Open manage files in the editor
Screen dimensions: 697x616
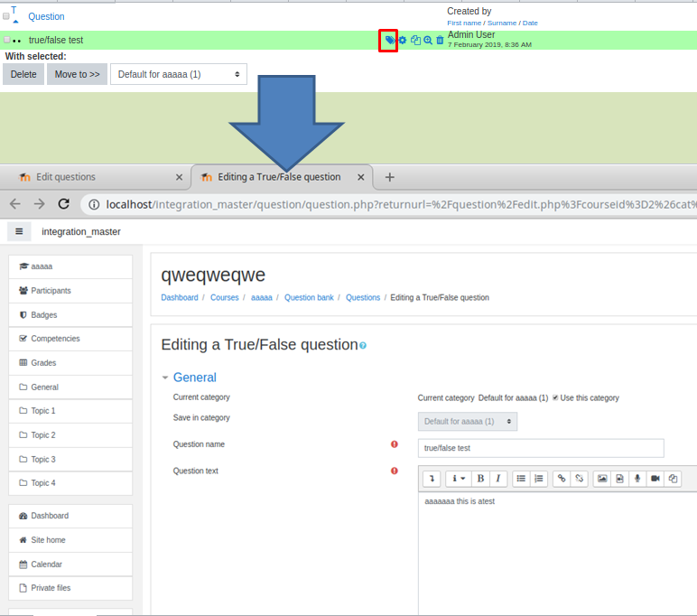pos(673,479)
